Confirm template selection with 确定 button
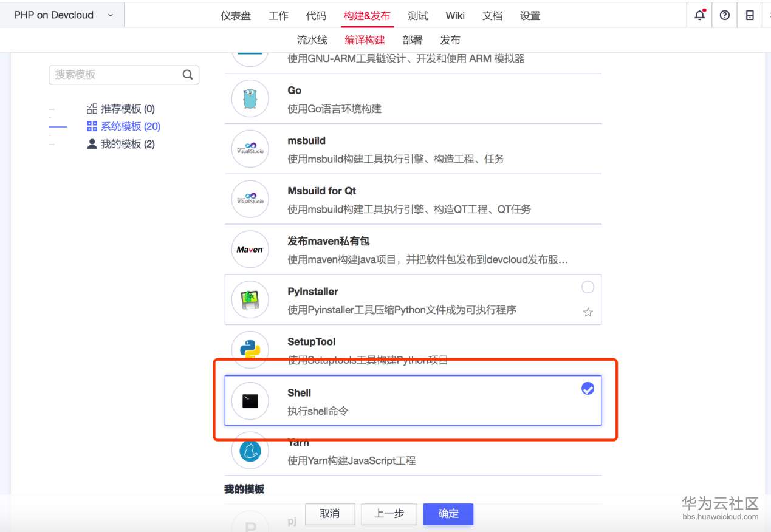 pyautogui.click(x=448, y=514)
